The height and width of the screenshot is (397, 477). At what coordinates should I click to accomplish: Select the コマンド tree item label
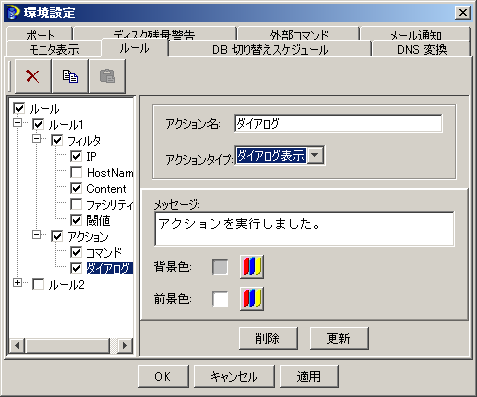point(104,252)
